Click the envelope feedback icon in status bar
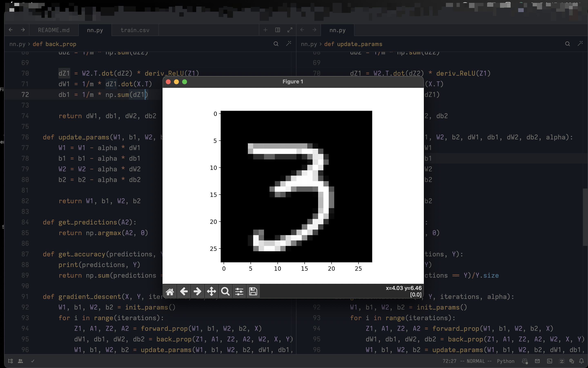 (x=537, y=361)
